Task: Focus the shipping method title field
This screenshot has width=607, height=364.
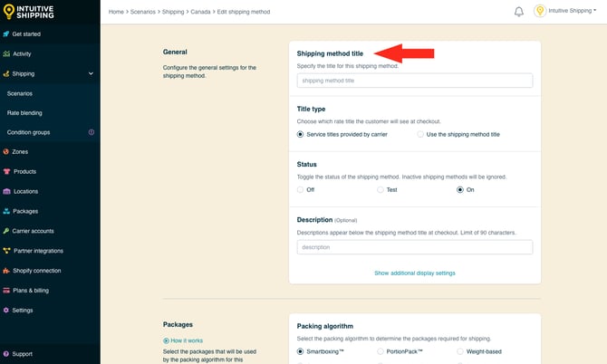Action: coord(415,81)
